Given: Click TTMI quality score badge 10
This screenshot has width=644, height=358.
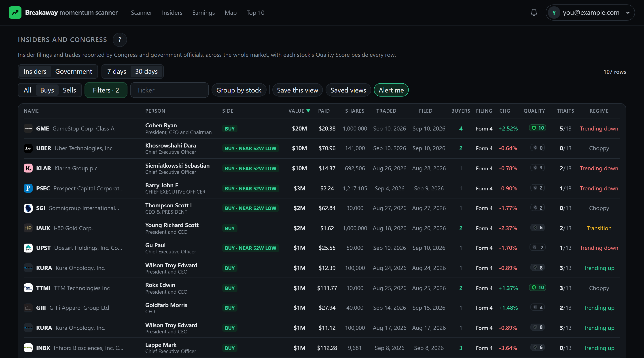Looking at the screenshot, I should [538, 287].
